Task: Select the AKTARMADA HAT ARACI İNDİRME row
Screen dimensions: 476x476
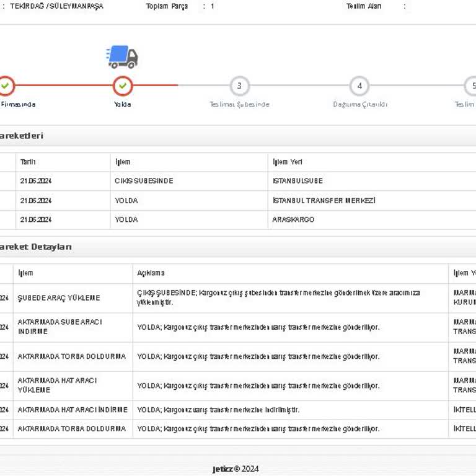Action: (238, 410)
